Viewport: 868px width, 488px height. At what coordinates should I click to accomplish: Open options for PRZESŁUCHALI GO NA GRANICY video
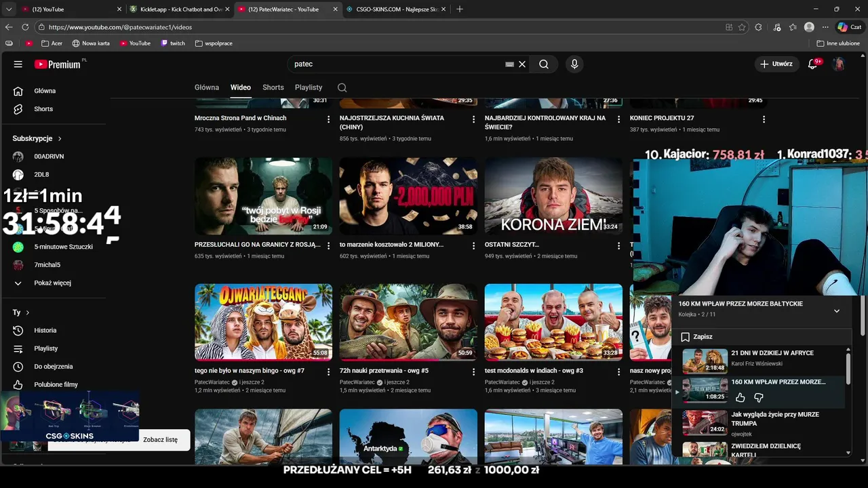point(329,246)
